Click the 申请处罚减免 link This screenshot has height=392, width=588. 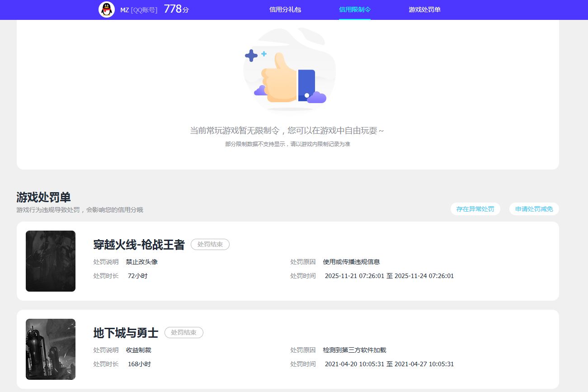[x=534, y=209]
